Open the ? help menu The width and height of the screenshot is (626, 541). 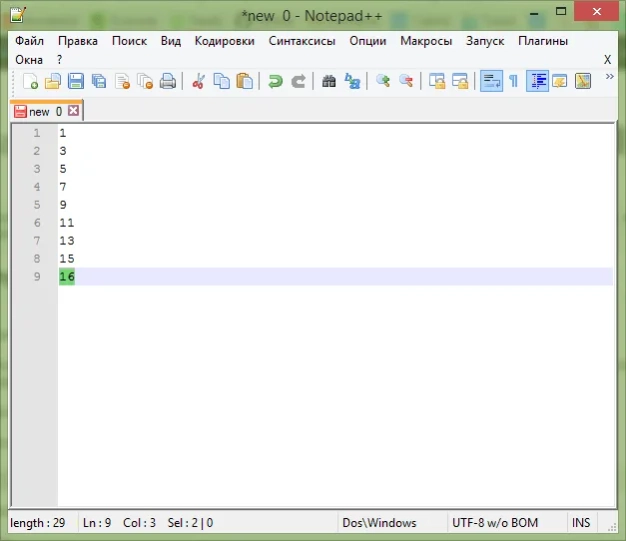pyautogui.click(x=59, y=60)
